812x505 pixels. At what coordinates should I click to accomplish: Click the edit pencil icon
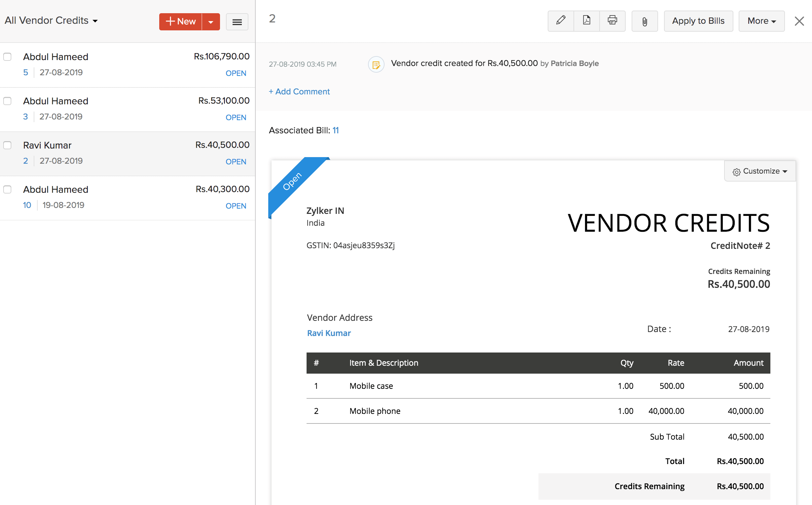click(x=560, y=20)
